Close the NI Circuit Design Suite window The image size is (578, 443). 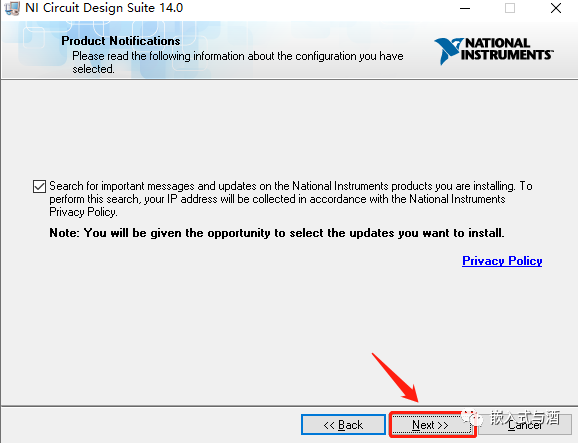556,8
